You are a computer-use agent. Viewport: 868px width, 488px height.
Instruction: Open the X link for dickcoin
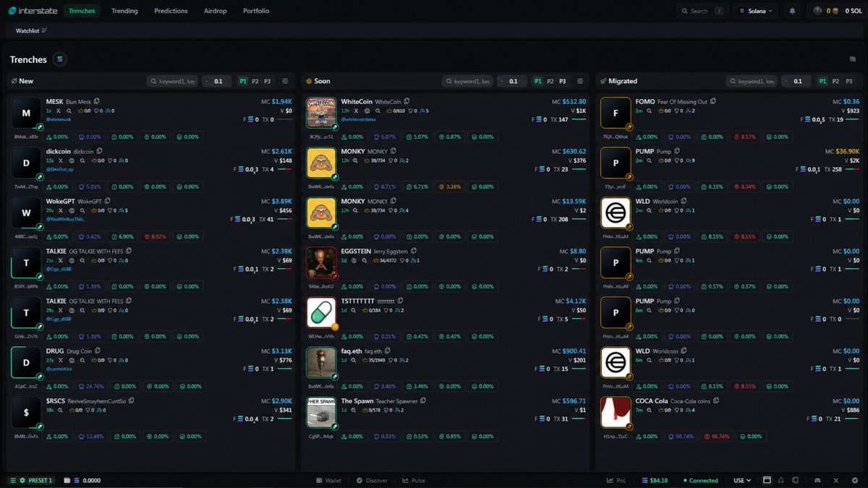59,160
